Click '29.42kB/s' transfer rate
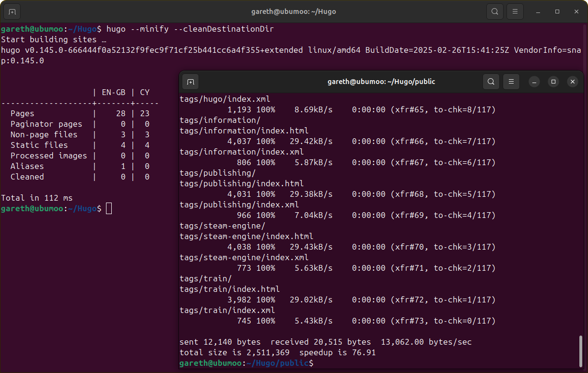The height and width of the screenshot is (373, 588). 311,141
